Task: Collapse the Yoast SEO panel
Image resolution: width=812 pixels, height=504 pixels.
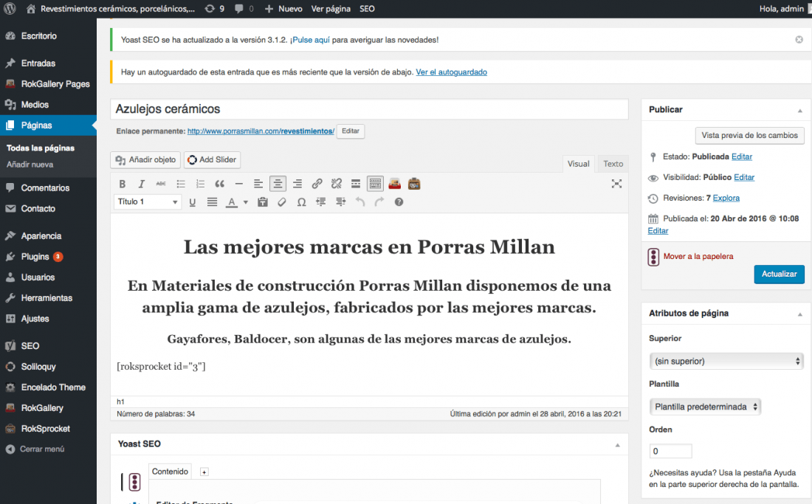Action: tap(617, 445)
